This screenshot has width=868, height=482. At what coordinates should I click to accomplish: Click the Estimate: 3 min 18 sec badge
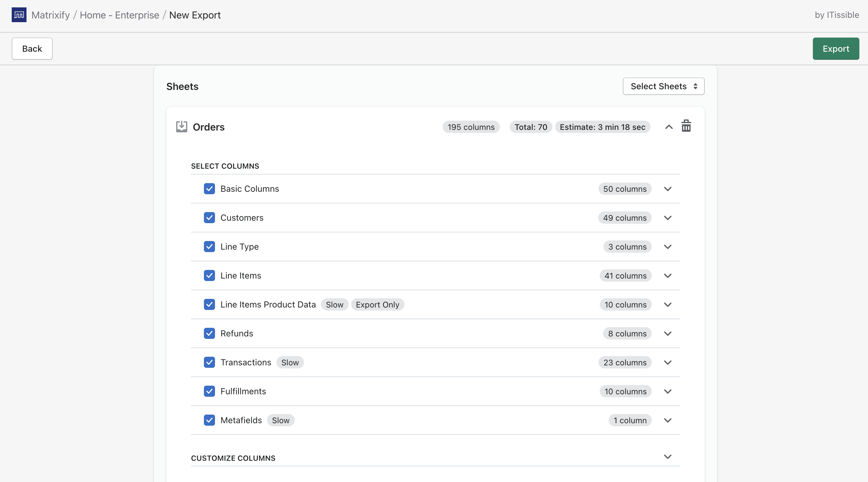602,127
